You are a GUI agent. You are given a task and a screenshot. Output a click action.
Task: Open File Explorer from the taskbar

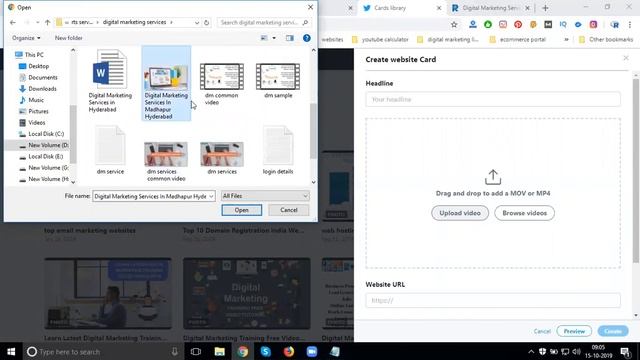pyautogui.click(x=220, y=351)
